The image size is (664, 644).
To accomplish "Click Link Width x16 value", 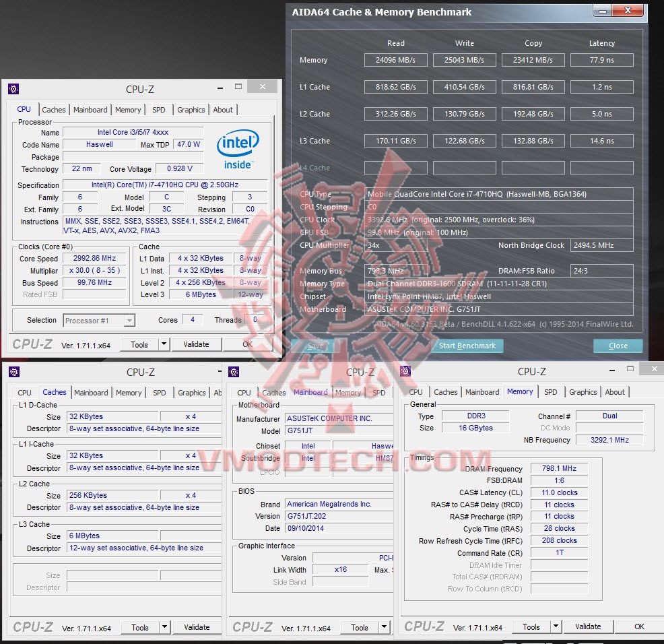I will [341, 569].
